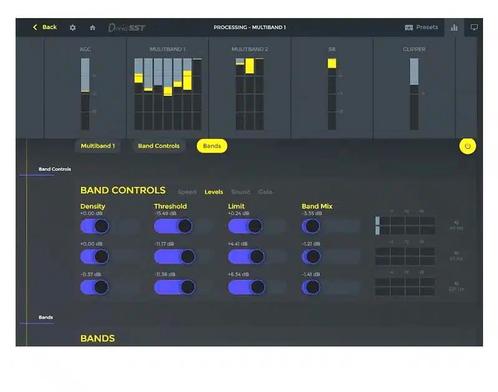The image size is (498, 392).
Task: Click the BANDS section heading
Action: click(98, 338)
